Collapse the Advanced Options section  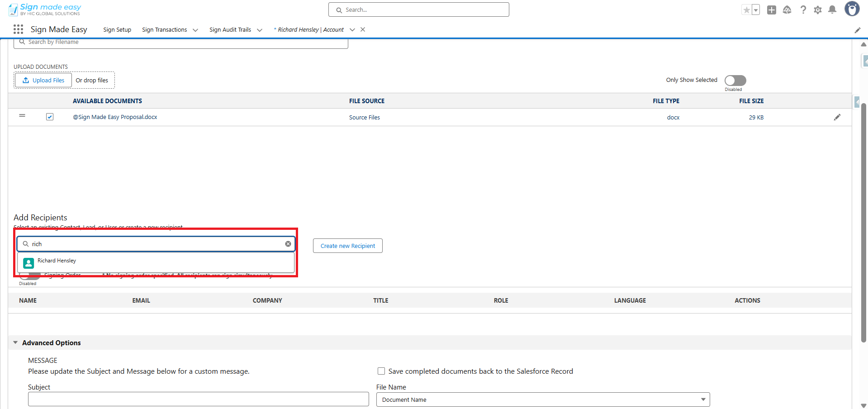coord(15,342)
